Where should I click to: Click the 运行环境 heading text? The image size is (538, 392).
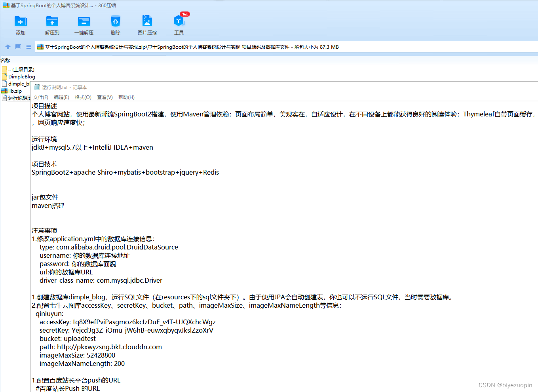coord(44,139)
